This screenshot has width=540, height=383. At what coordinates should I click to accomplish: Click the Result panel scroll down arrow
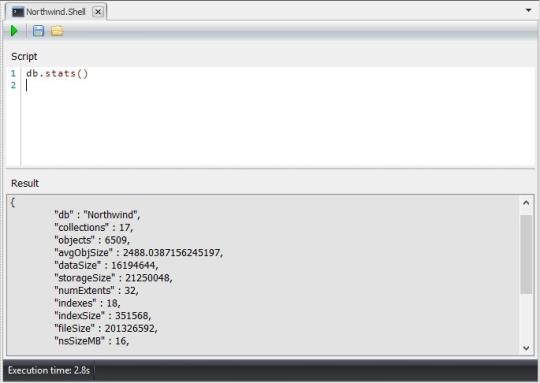click(526, 348)
